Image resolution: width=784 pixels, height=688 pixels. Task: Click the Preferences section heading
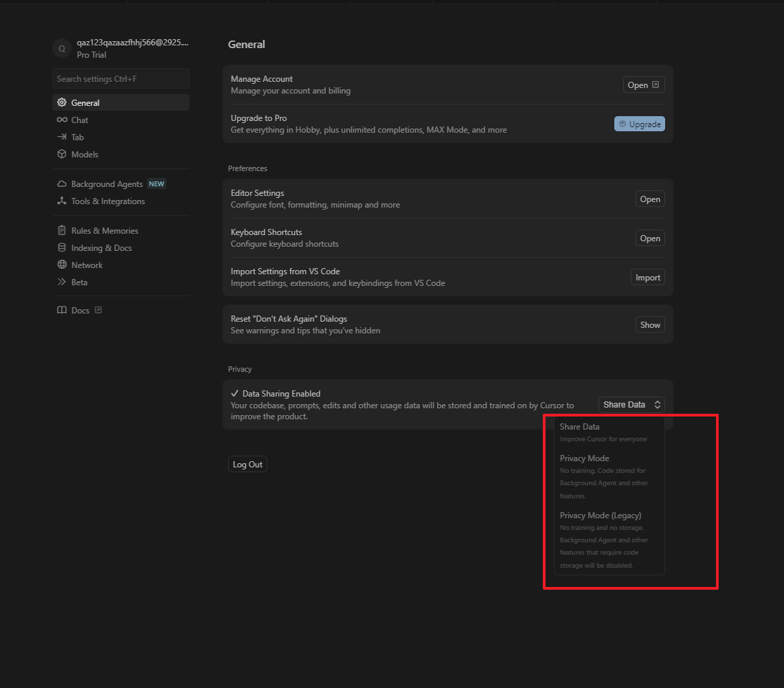click(247, 168)
